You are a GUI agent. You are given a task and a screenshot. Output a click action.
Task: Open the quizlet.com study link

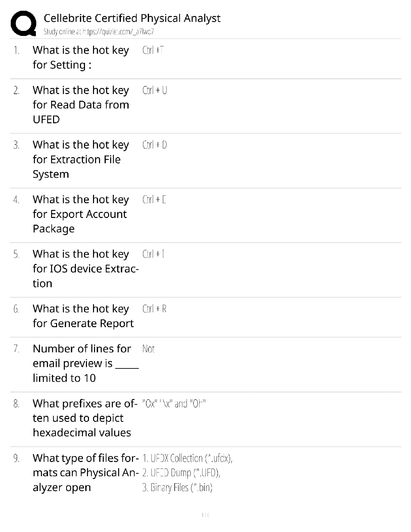click(99, 32)
